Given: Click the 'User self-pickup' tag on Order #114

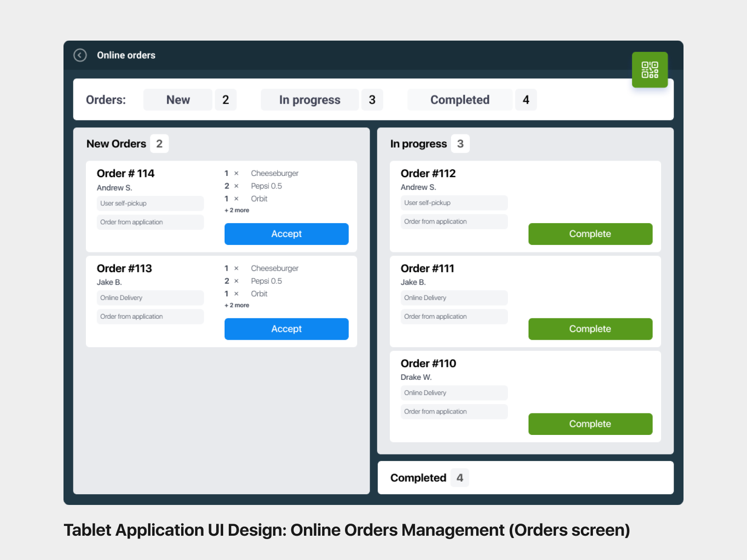Looking at the screenshot, I should [150, 203].
